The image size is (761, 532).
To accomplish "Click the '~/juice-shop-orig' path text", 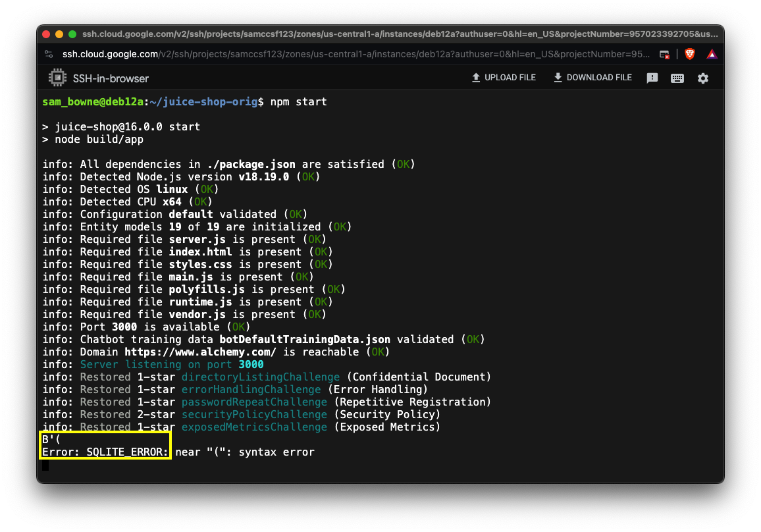I will (204, 102).
